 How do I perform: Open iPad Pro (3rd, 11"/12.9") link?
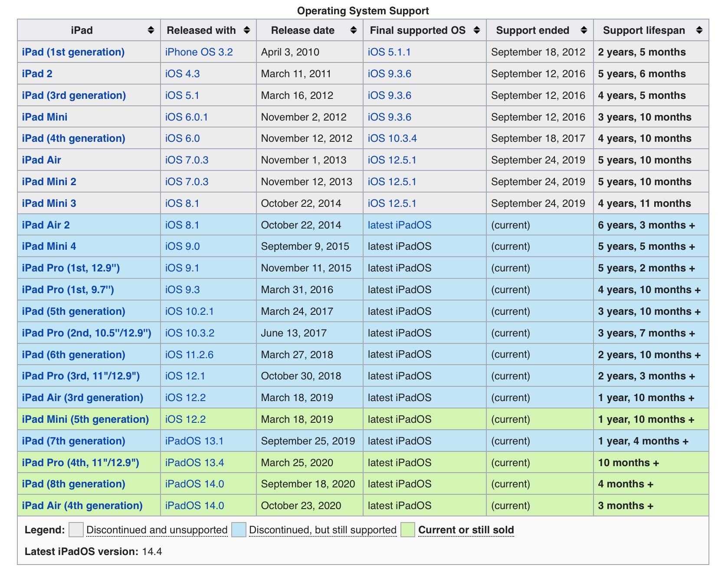(81, 376)
